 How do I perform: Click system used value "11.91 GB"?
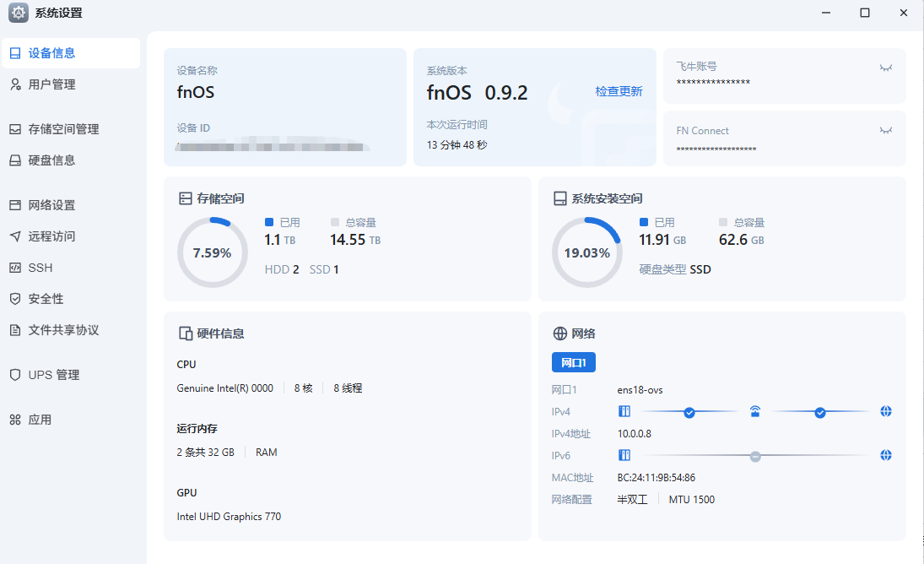click(662, 240)
